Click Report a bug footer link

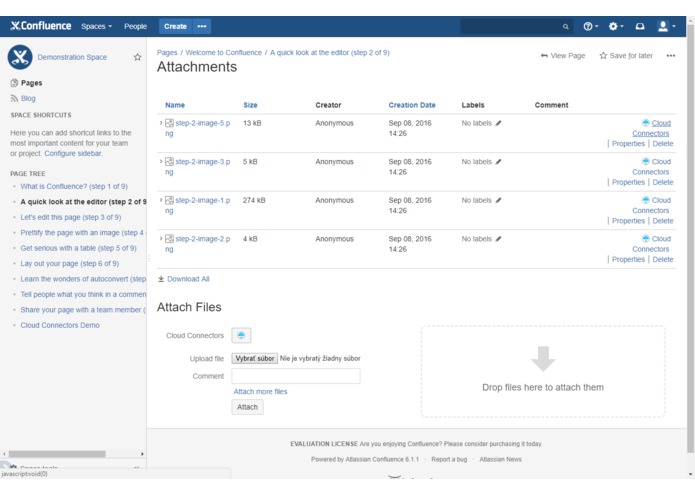[x=449, y=459]
